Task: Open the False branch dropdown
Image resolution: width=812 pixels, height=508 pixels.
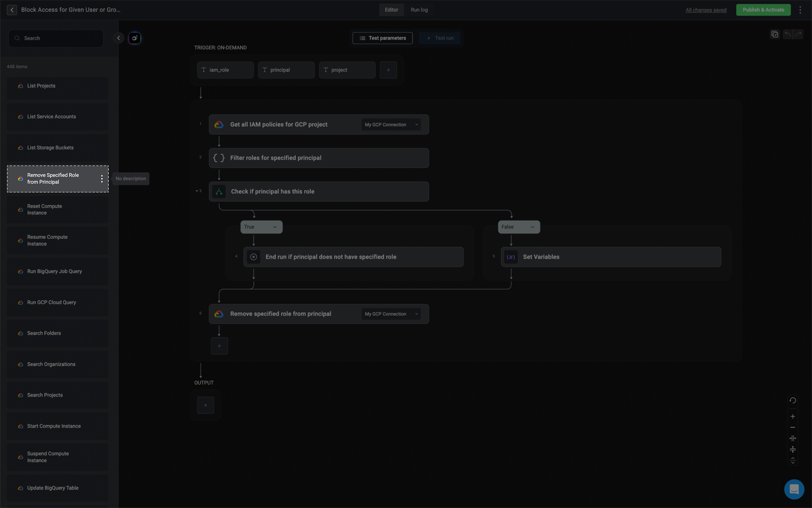Action: [x=519, y=227]
